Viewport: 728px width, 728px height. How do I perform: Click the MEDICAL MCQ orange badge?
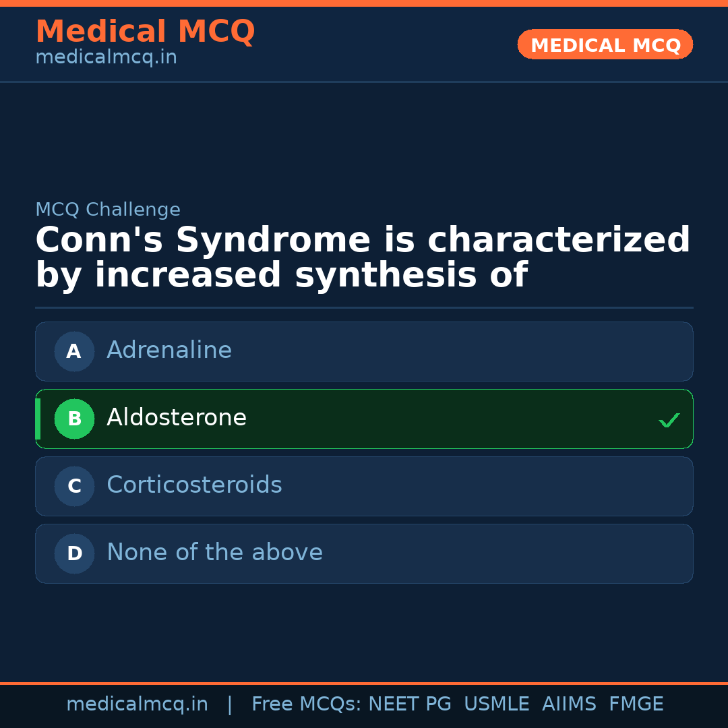pyautogui.click(x=605, y=44)
